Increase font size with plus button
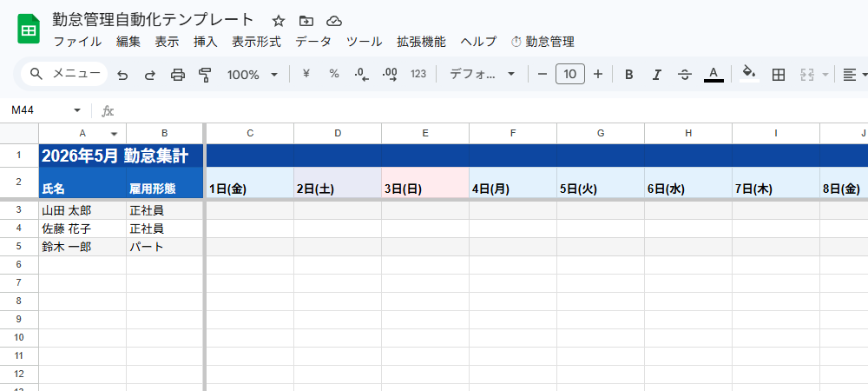868x391 pixels. (598, 74)
